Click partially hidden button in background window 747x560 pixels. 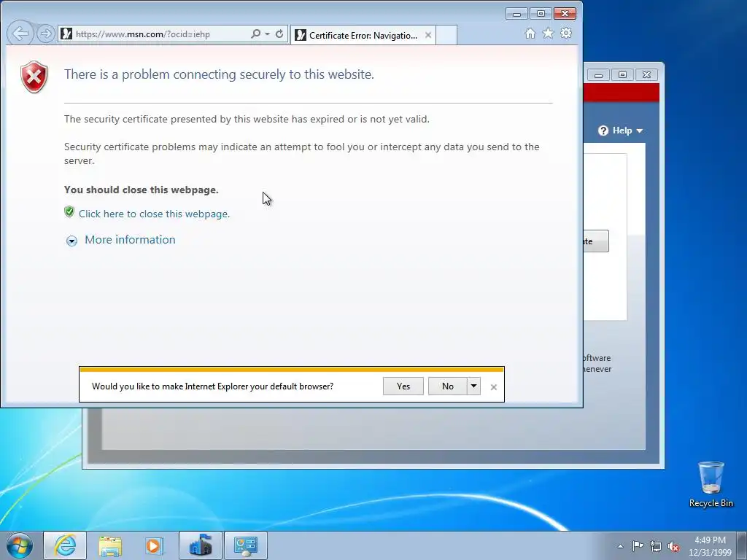coord(595,241)
